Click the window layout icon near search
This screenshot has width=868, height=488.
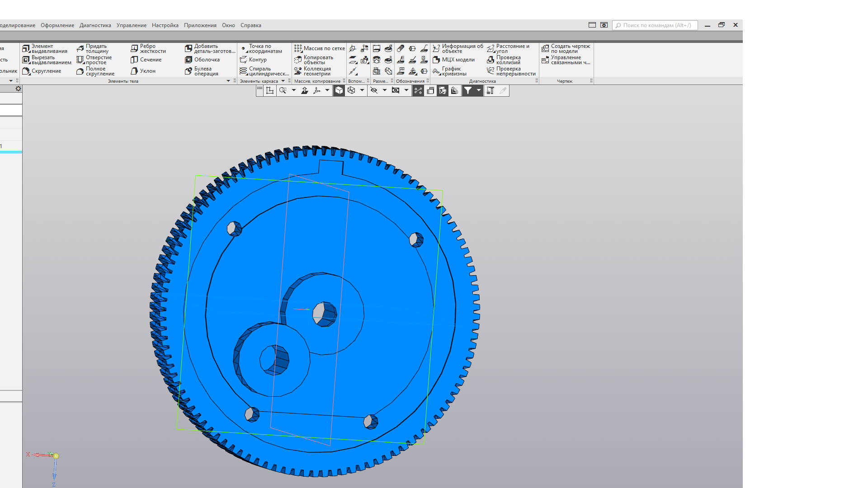[x=592, y=25]
